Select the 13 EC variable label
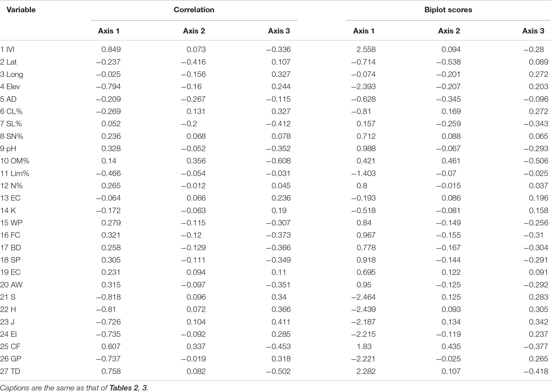 click(x=10, y=198)
